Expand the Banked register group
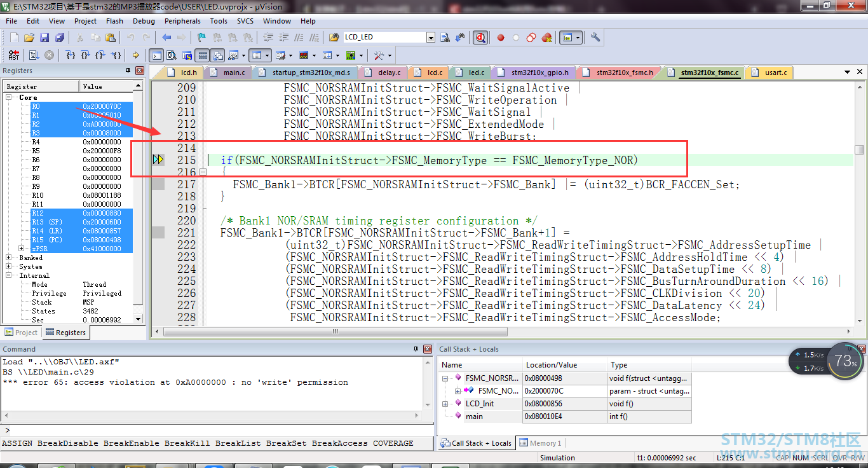Screen dimensions: 868x468 [10, 258]
